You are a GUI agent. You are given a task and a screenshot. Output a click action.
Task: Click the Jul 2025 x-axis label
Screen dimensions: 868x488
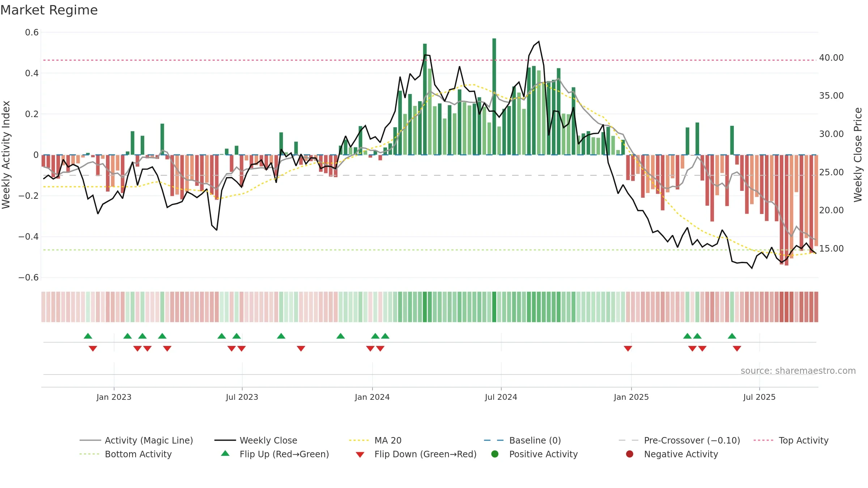[759, 397]
